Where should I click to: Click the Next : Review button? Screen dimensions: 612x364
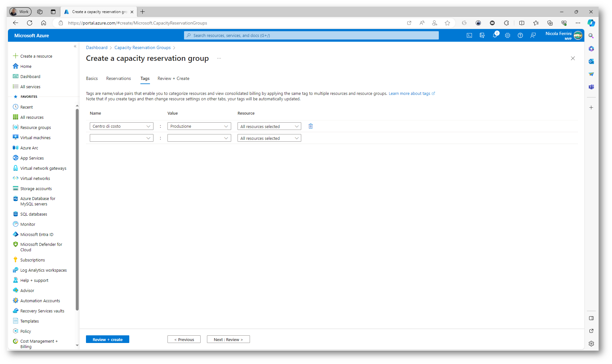tap(228, 339)
